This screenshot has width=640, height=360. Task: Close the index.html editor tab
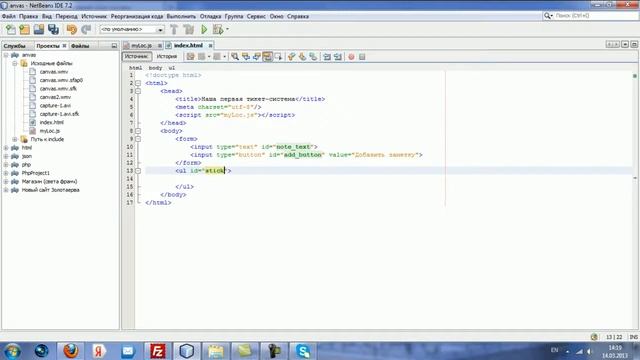click(x=211, y=45)
